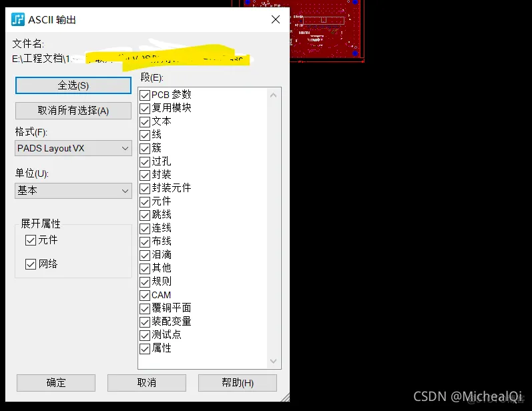Open help with the 帮助(H) button
This screenshot has width=532, height=411.
pos(238,383)
